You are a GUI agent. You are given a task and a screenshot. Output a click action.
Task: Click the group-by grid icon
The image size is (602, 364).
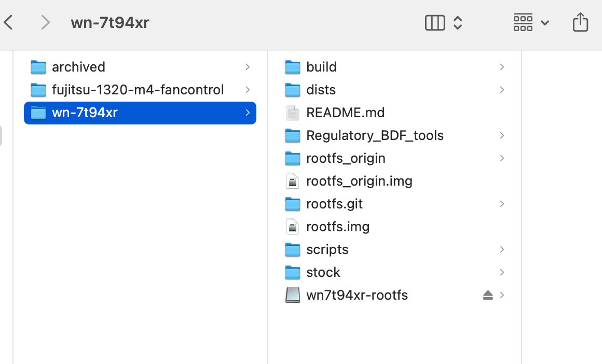click(523, 22)
